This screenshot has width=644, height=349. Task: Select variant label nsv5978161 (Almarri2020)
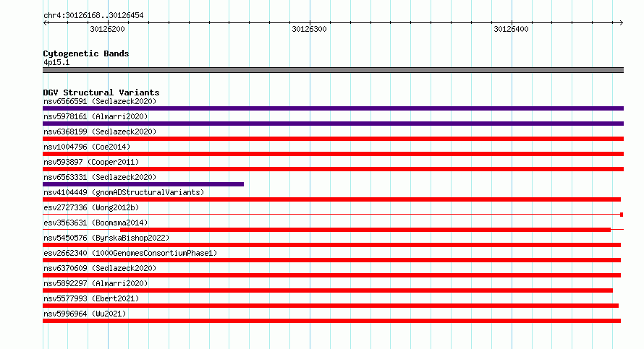(x=96, y=116)
